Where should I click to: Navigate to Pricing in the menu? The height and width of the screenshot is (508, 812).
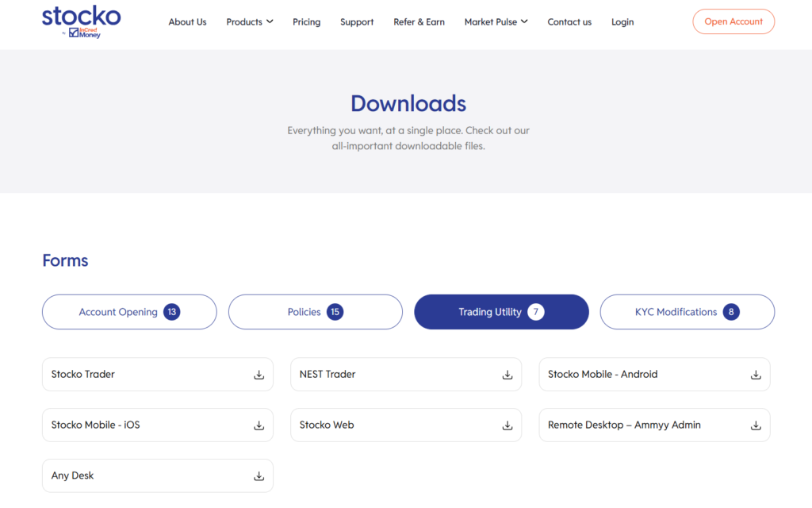pyautogui.click(x=306, y=22)
